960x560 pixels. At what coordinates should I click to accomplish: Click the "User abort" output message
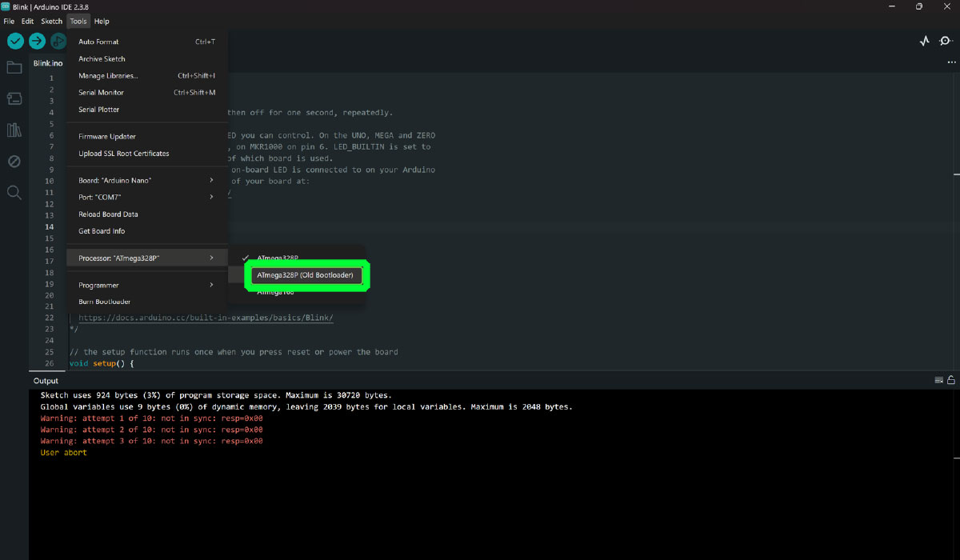[x=63, y=453]
